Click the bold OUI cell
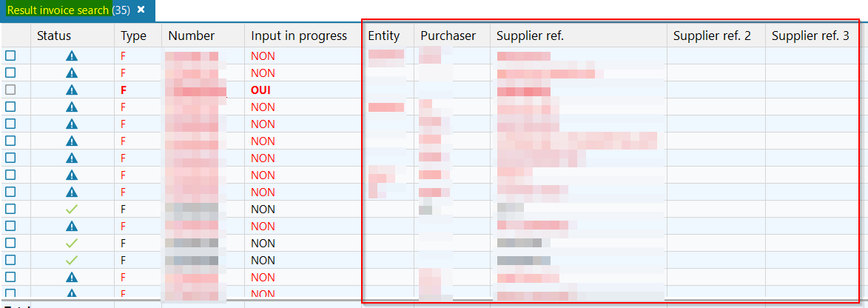 click(x=260, y=90)
